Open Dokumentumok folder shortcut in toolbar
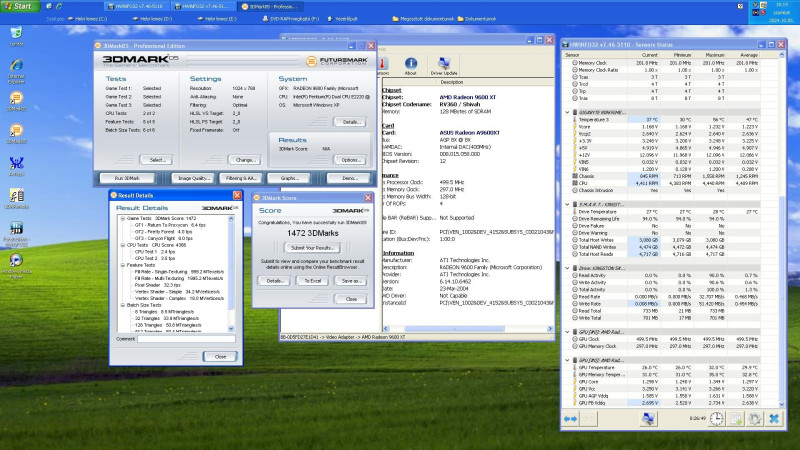Viewport: 800px width, 450px height. (x=477, y=19)
